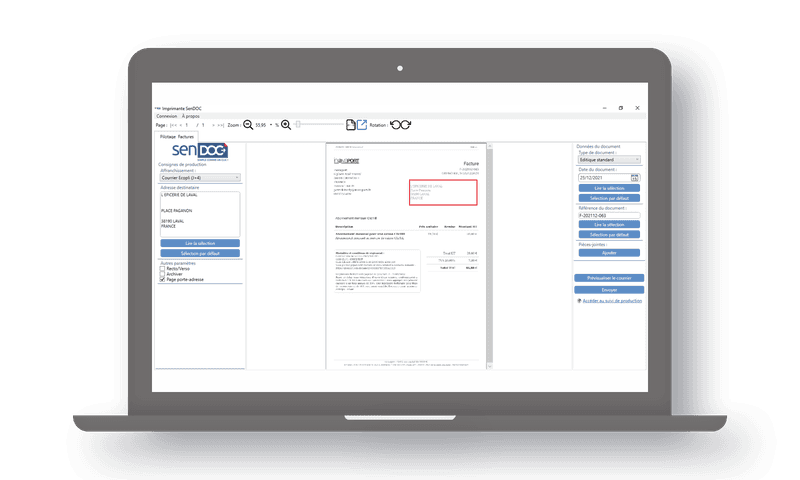The image size is (800, 480).
Task: Click the 'Données du document' heading
Action: (598, 146)
